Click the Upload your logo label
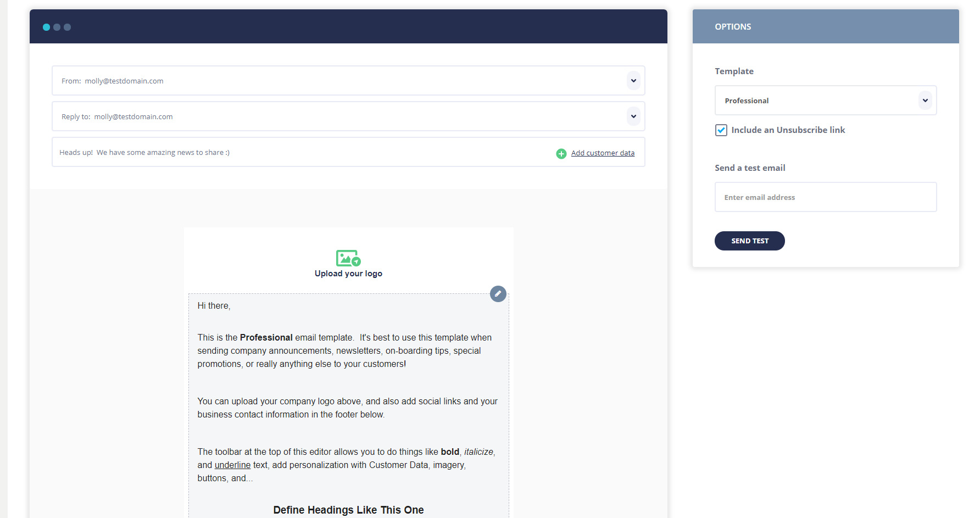Screen dimensions: 980x518 (x=348, y=274)
